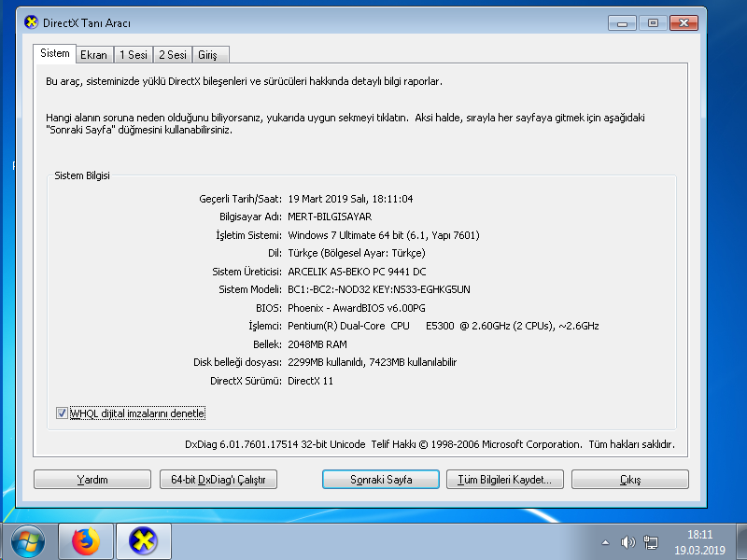Click the DirectX icon in the title bar
The height and width of the screenshot is (560, 747).
pyautogui.click(x=31, y=22)
